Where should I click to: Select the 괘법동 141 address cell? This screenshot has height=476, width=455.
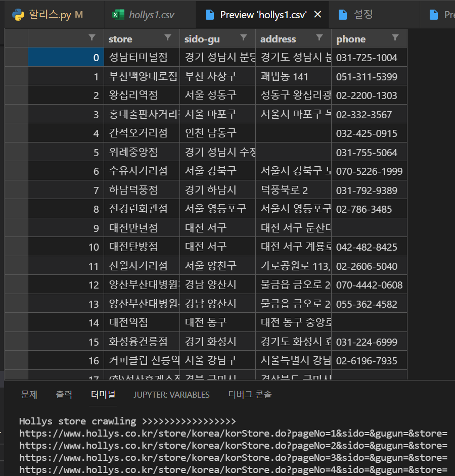[x=293, y=76]
